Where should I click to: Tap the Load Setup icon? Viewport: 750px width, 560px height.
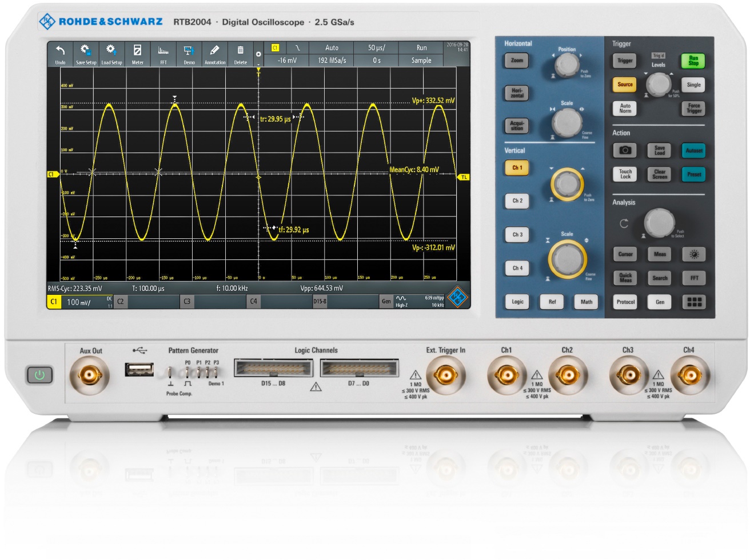click(x=111, y=54)
